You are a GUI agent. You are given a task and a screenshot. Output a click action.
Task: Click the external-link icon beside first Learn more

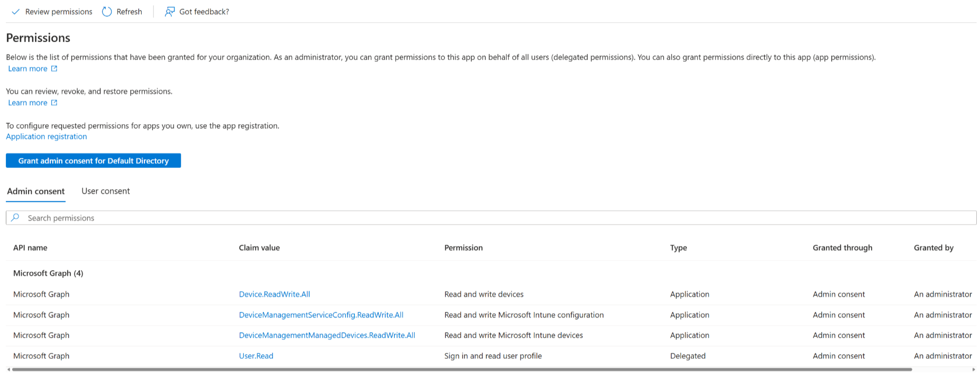pos(54,69)
